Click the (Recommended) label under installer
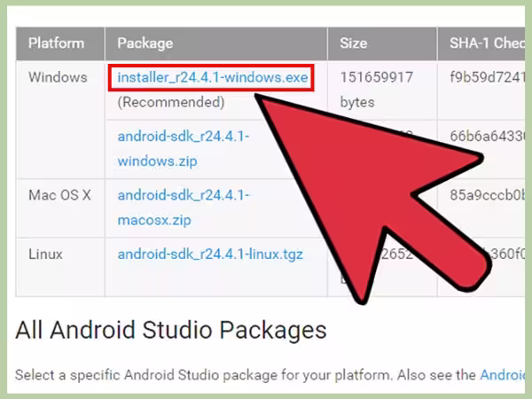532x399 pixels. point(171,102)
